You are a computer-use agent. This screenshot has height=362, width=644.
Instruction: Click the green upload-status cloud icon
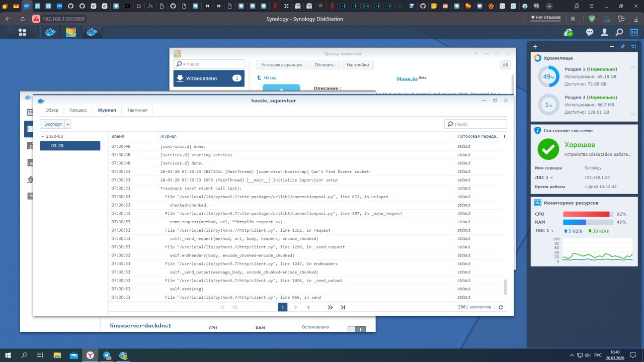(x=569, y=32)
